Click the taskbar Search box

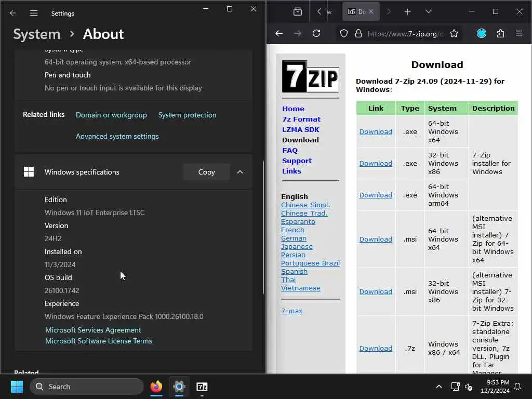(87, 387)
